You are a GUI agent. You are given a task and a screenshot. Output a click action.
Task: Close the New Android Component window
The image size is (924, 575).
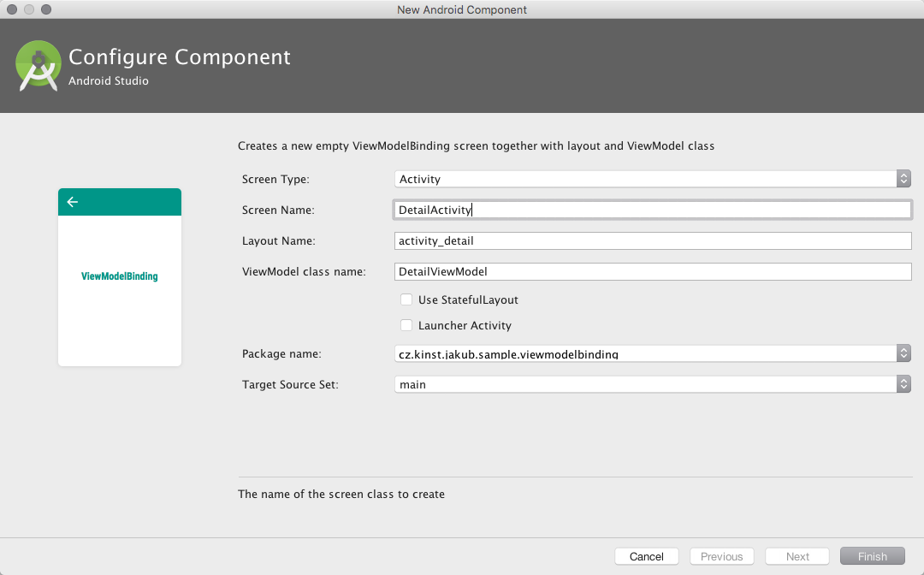click(x=12, y=9)
